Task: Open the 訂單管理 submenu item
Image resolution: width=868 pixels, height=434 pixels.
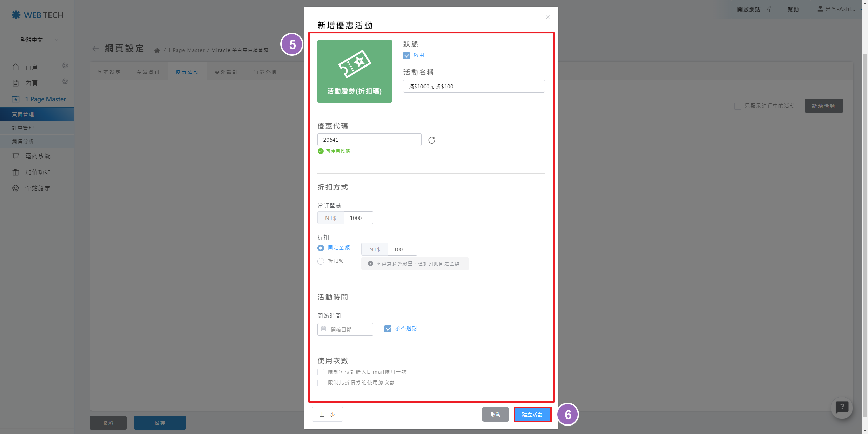Action: (23, 128)
